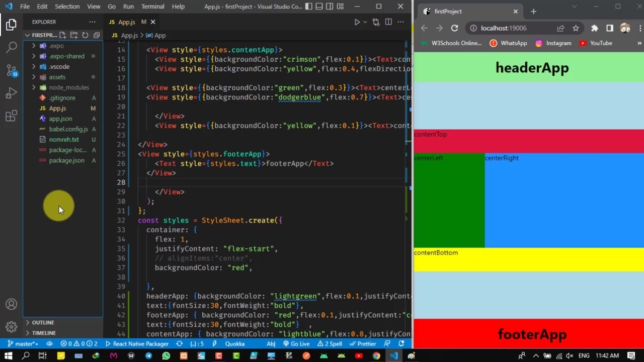
Task: Open the Search view in activity bar
Action: pos(11,48)
